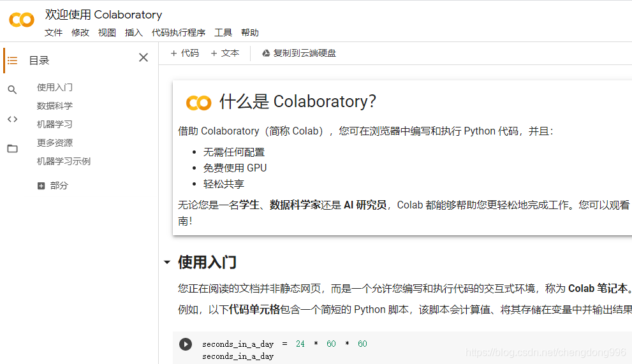Open the 帮助 menu
The height and width of the screenshot is (364, 632).
pos(250,33)
